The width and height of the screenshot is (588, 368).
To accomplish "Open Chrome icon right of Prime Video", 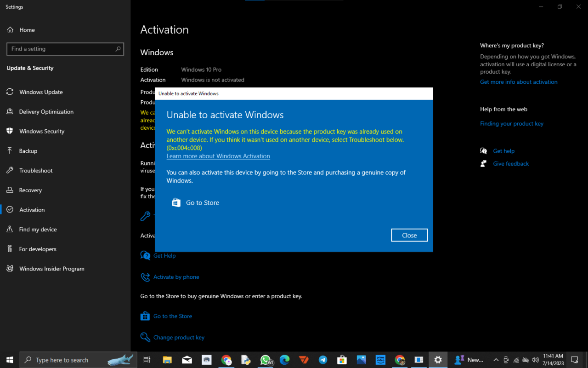I will (x=400, y=360).
